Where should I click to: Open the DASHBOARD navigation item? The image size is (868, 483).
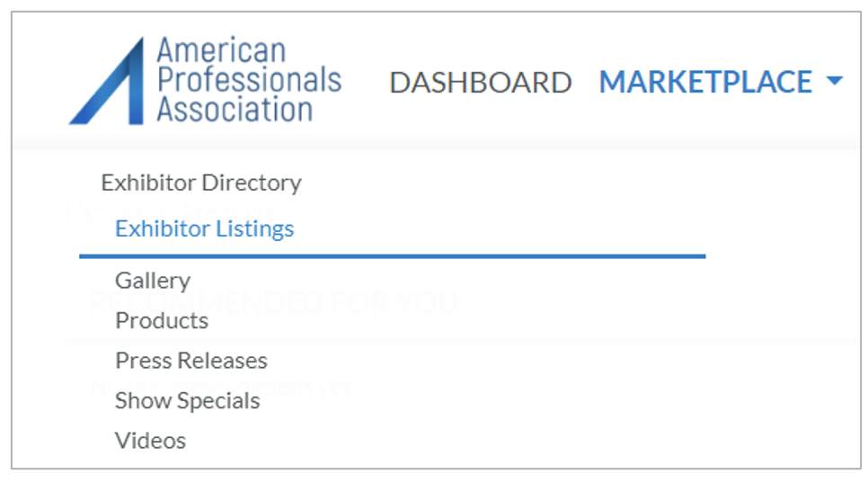click(481, 83)
